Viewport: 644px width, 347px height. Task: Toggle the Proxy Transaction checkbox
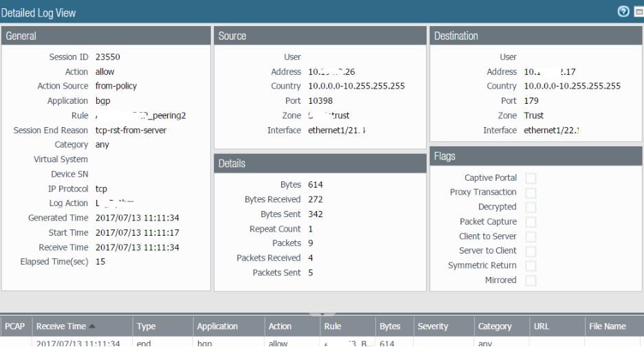pos(531,192)
